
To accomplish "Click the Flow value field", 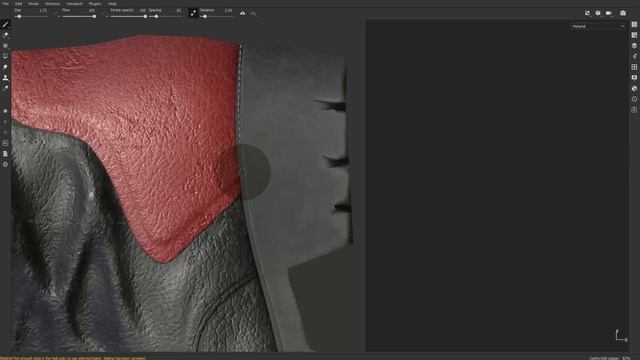I will [91, 10].
